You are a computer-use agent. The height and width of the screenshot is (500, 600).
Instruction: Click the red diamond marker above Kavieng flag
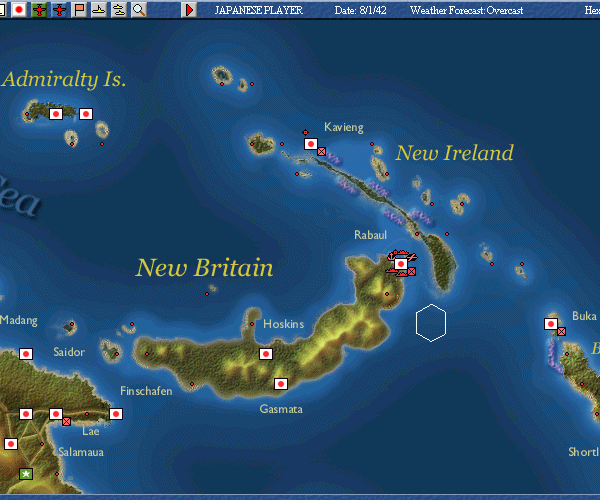tap(305, 132)
